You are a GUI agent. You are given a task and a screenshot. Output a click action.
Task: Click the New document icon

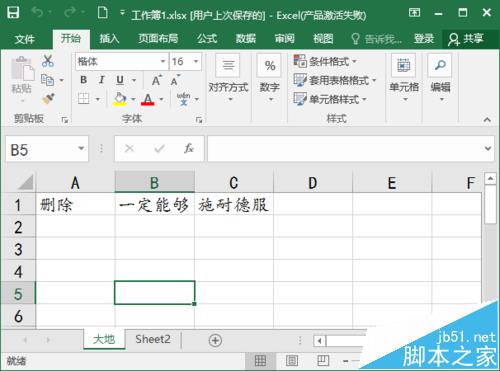pyautogui.click(x=102, y=13)
